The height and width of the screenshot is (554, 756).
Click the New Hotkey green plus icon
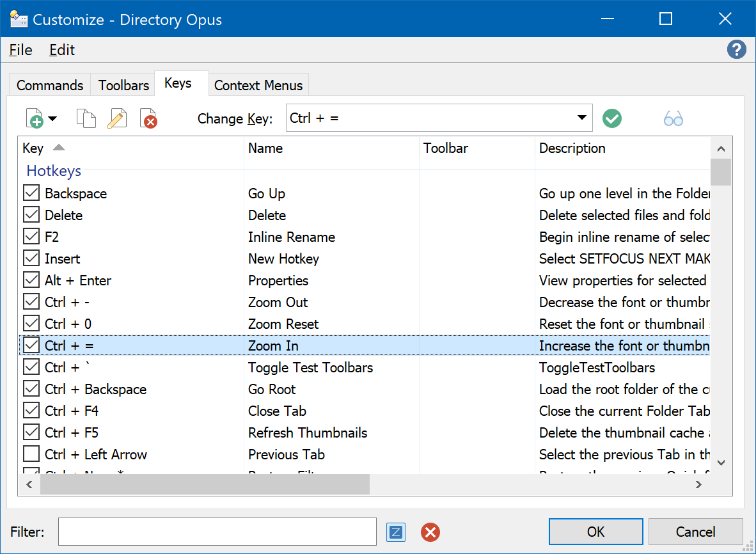click(x=35, y=118)
